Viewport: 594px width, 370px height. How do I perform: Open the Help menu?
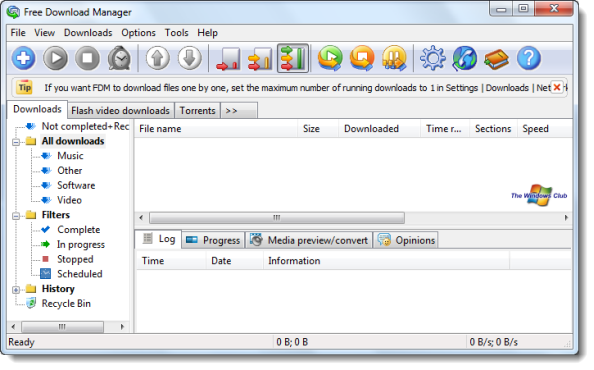207,33
